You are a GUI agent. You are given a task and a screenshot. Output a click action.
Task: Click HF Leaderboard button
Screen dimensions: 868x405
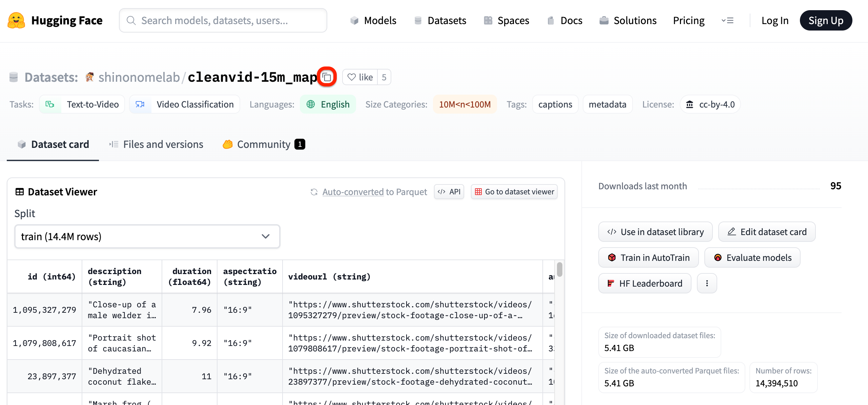pos(644,283)
